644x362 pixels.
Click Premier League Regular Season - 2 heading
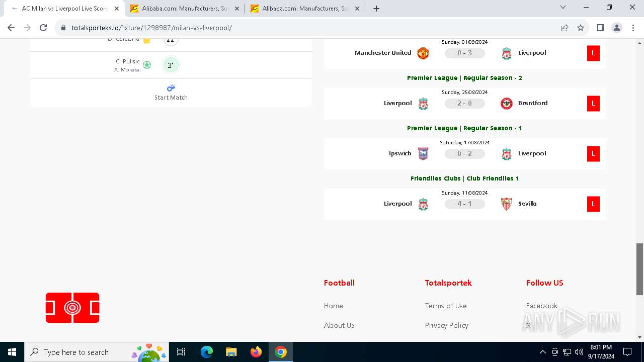(464, 78)
